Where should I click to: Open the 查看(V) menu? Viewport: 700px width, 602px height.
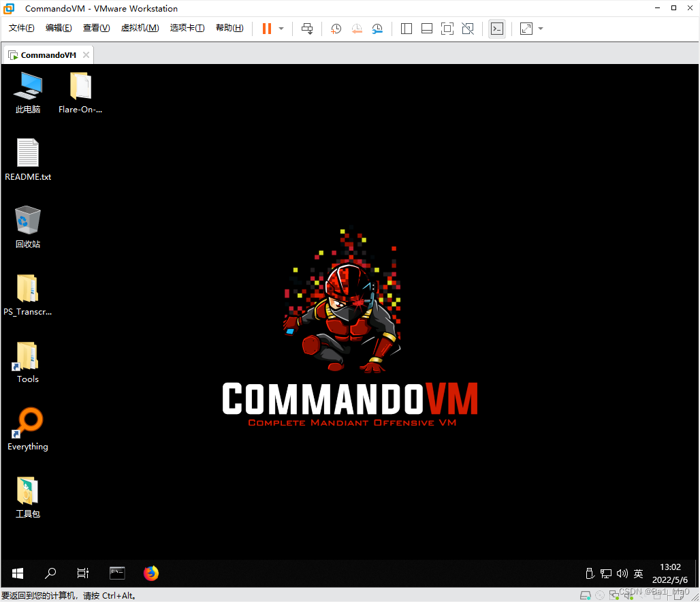pyautogui.click(x=97, y=28)
